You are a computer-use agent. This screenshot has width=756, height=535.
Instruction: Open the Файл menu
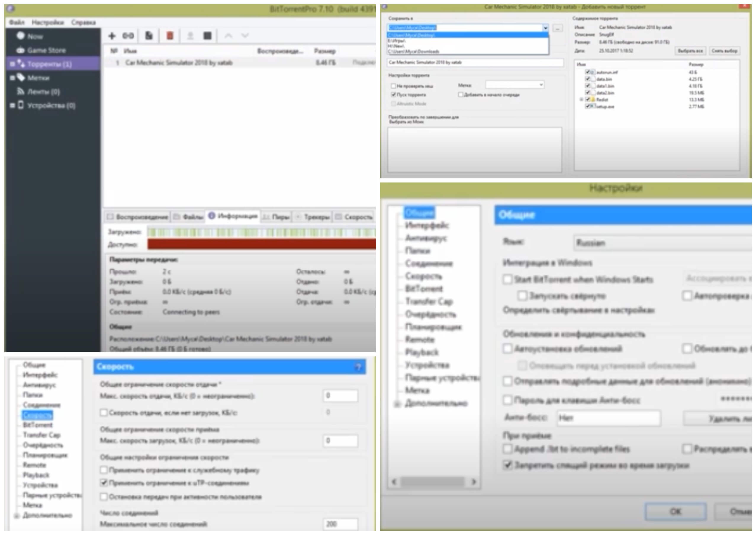[x=17, y=23]
